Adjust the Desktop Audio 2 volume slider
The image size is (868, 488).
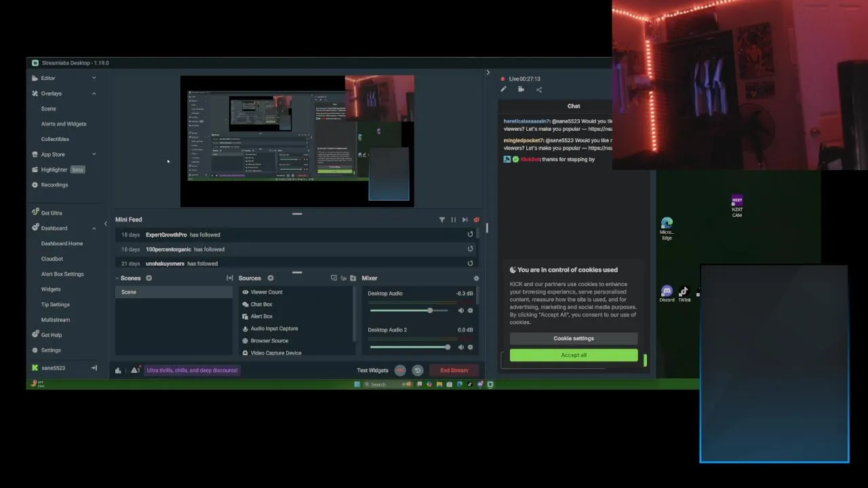(x=409, y=347)
